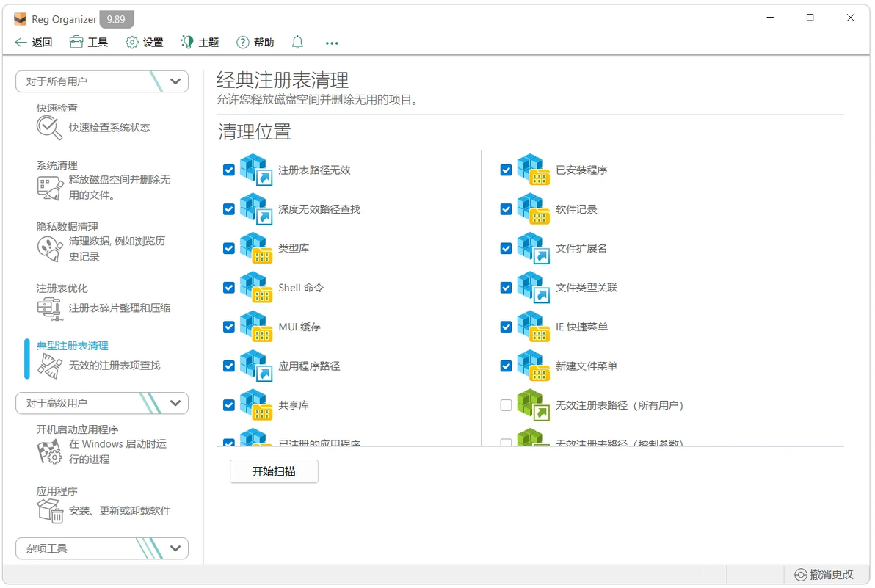Image resolution: width=875 pixels, height=588 pixels.
Task: Uncheck the 文件类型关联 checkbox
Action: point(507,288)
